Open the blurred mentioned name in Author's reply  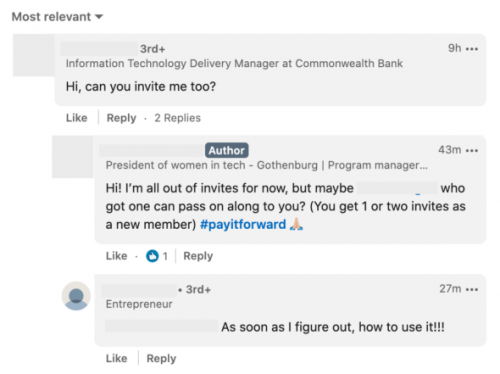click(x=397, y=188)
